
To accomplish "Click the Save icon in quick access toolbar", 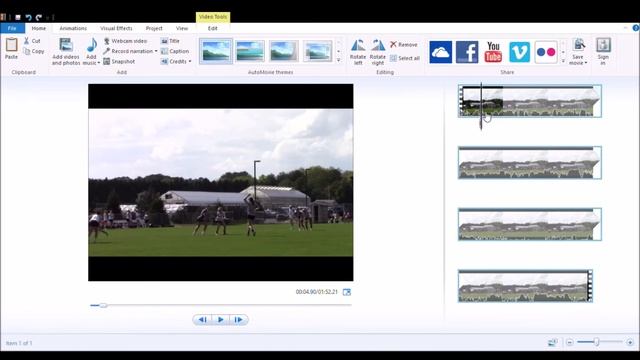I will [18, 17].
